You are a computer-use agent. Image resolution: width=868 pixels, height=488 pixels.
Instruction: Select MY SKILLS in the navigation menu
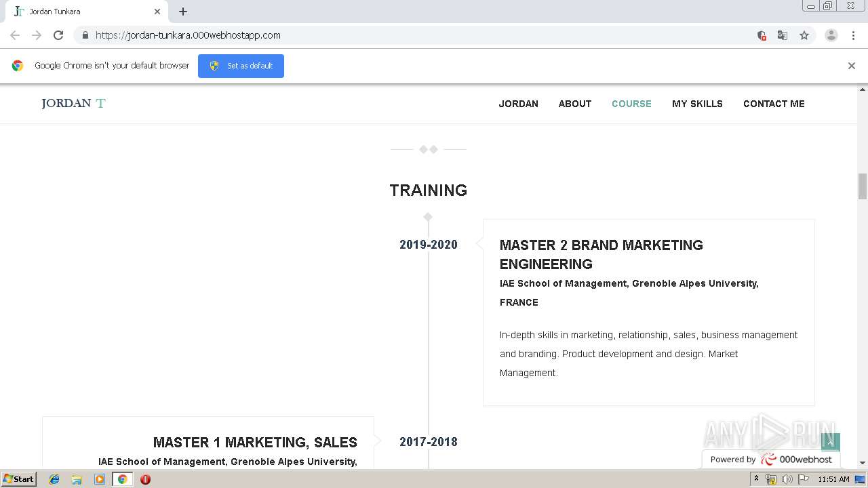[697, 104]
